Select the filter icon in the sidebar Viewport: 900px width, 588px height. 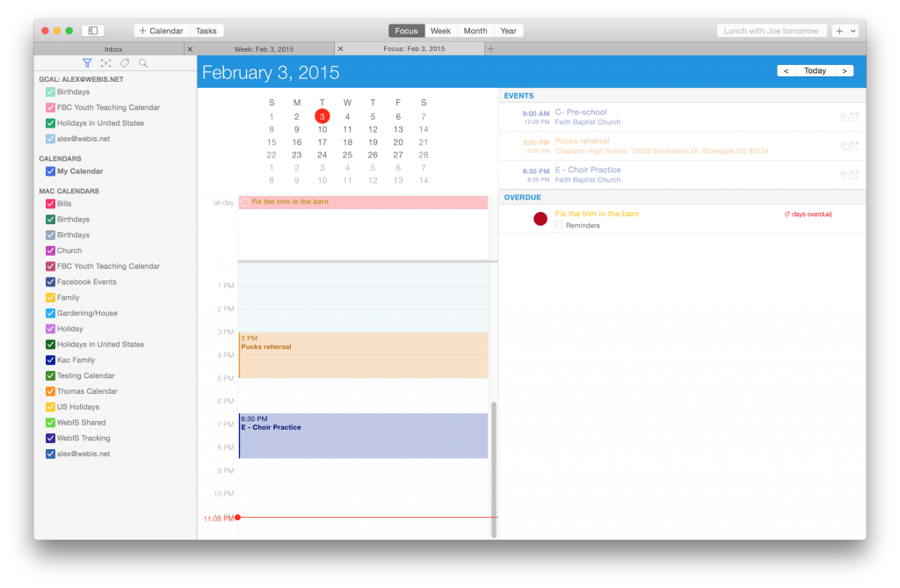(87, 62)
